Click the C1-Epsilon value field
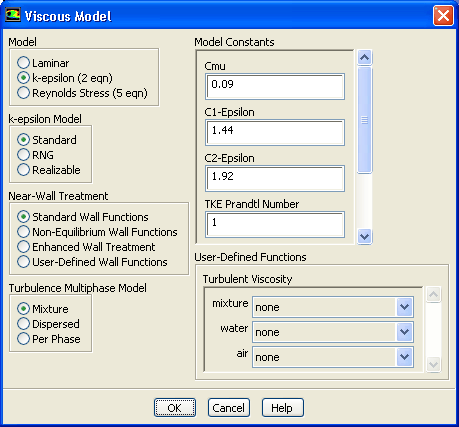 pyautogui.click(x=275, y=132)
